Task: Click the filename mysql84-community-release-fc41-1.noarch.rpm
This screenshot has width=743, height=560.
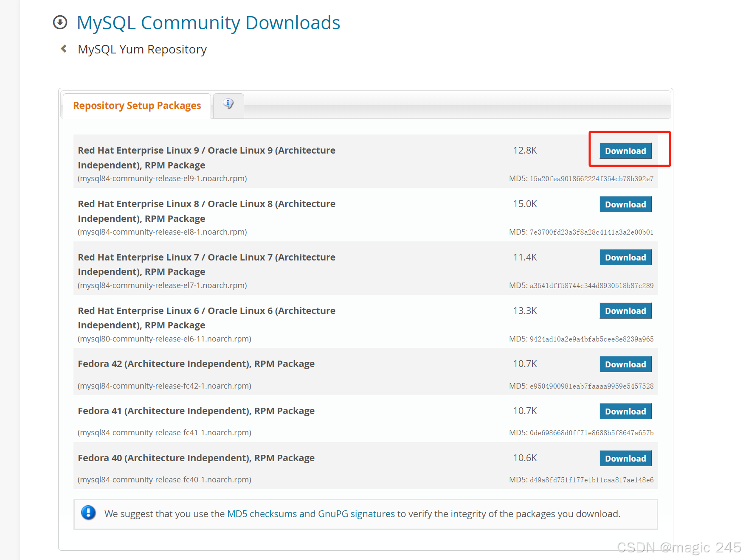Action: pyautogui.click(x=164, y=433)
